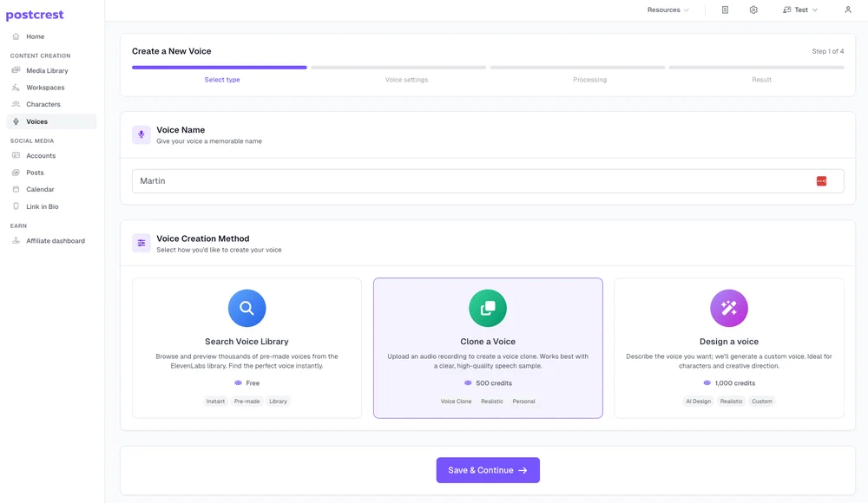The height and width of the screenshot is (503, 868).
Task: Click the Home house icon in sidebar
Action: tap(16, 36)
